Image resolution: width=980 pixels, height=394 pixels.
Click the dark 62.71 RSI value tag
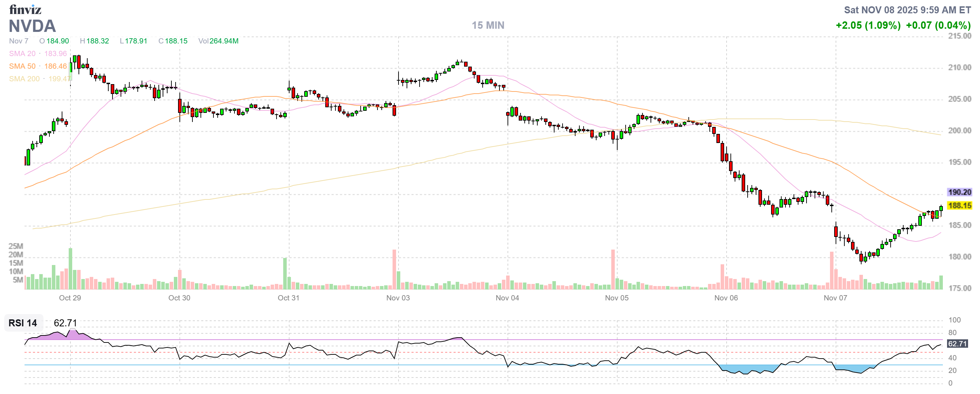coord(957,344)
